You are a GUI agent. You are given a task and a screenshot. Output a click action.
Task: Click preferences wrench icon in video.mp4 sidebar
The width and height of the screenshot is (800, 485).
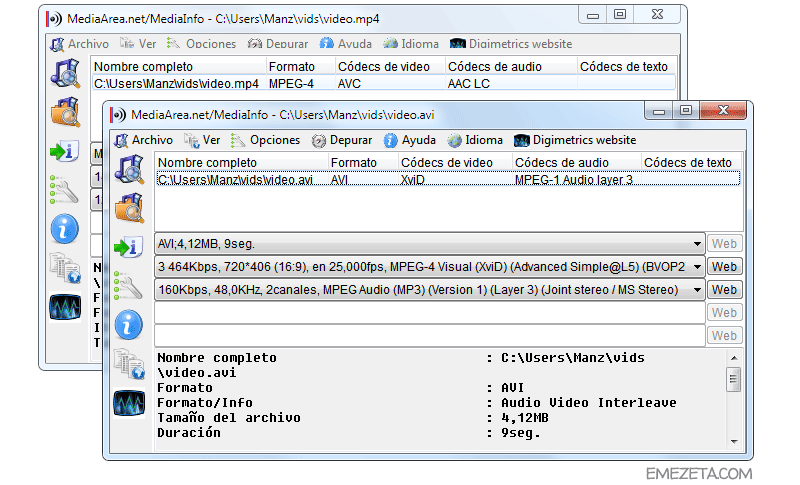64,190
